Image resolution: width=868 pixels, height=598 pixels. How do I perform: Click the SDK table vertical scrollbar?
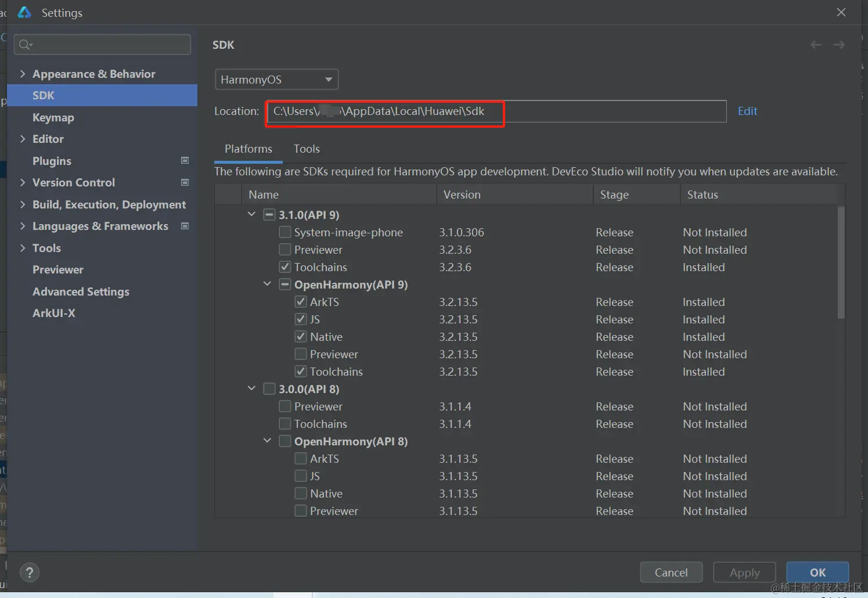841,262
